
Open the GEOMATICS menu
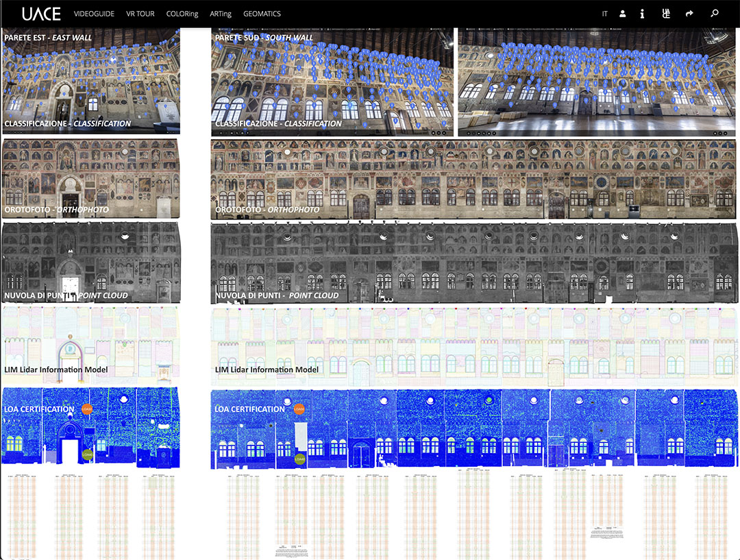[262, 14]
